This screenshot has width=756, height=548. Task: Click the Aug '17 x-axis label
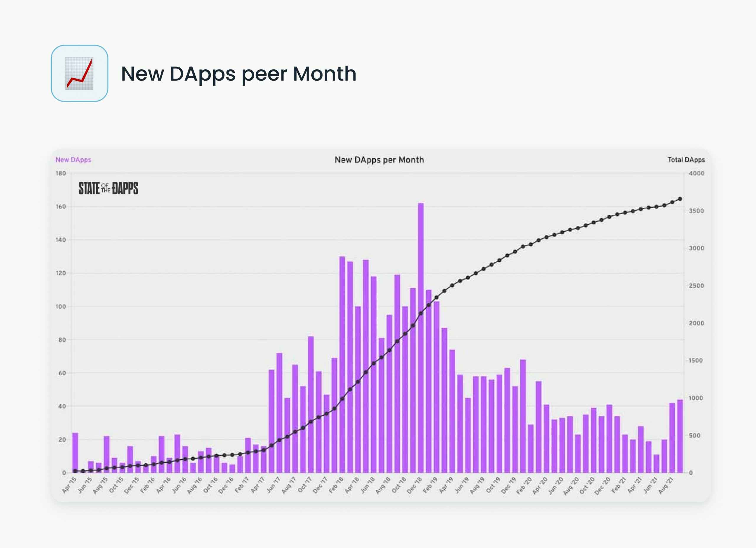289,485
